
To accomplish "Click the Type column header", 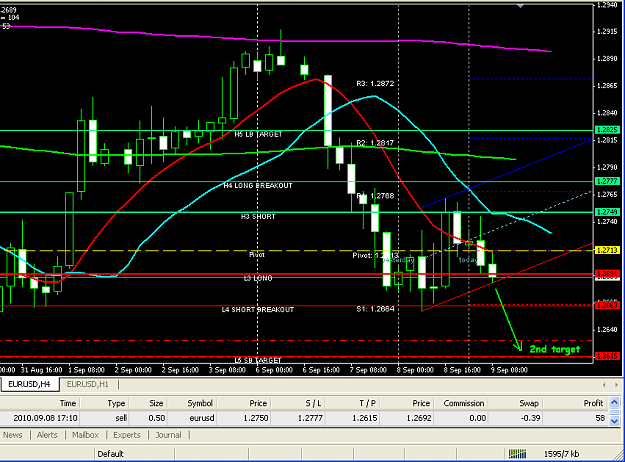I will [104, 403].
